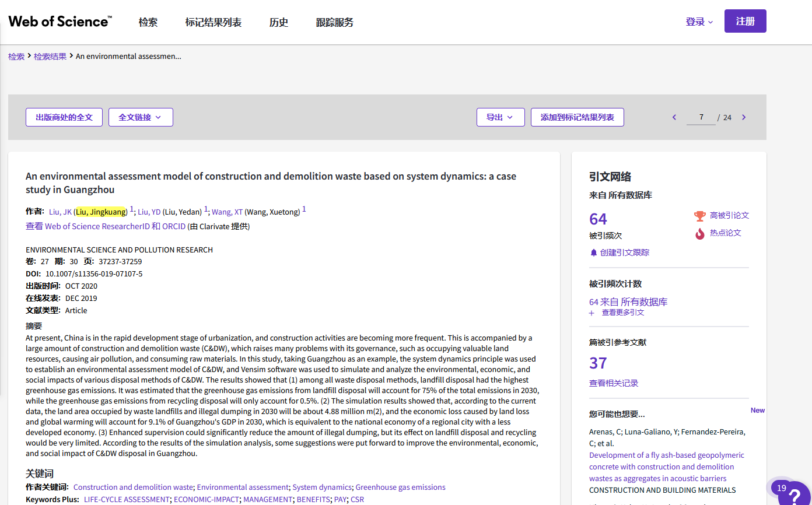Click the 注册 register button
The height and width of the screenshot is (505, 812).
click(x=745, y=21)
